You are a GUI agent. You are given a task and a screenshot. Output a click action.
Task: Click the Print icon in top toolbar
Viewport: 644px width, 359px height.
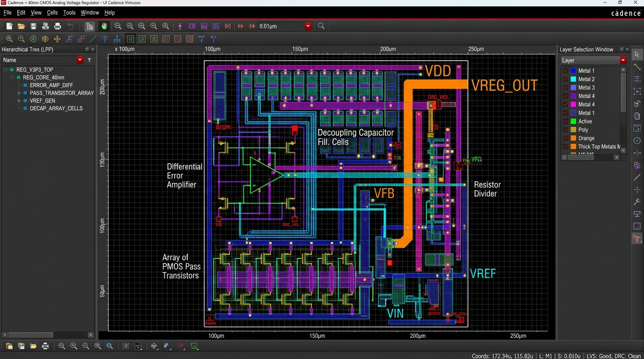click(58, 26)
